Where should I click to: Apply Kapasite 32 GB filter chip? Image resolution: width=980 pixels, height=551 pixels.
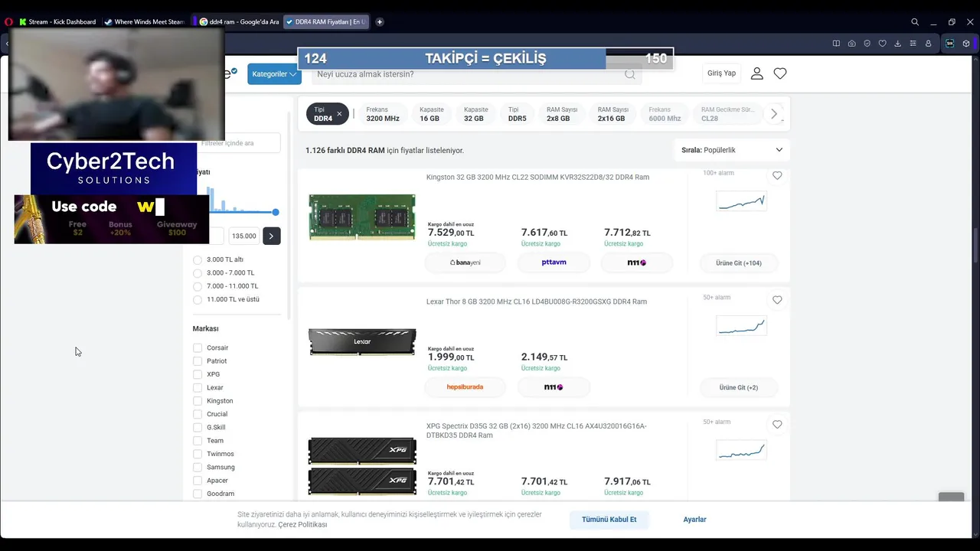475,114
